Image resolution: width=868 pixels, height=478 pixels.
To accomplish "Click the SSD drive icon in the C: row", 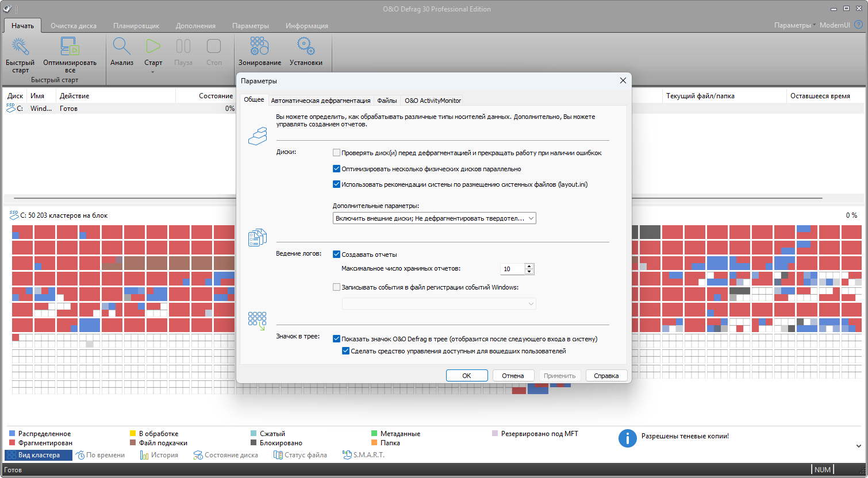I will 11,107.
